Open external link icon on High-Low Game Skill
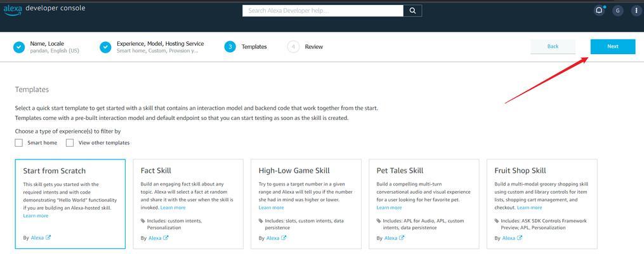This screenshot has width=644, height=254. (284, 238)
